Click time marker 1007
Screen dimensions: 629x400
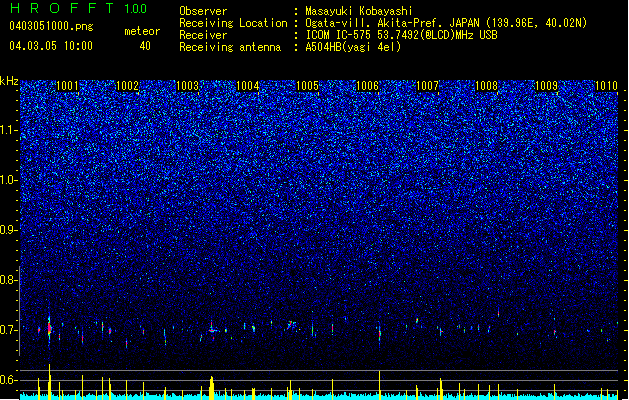tap(428, 86)
